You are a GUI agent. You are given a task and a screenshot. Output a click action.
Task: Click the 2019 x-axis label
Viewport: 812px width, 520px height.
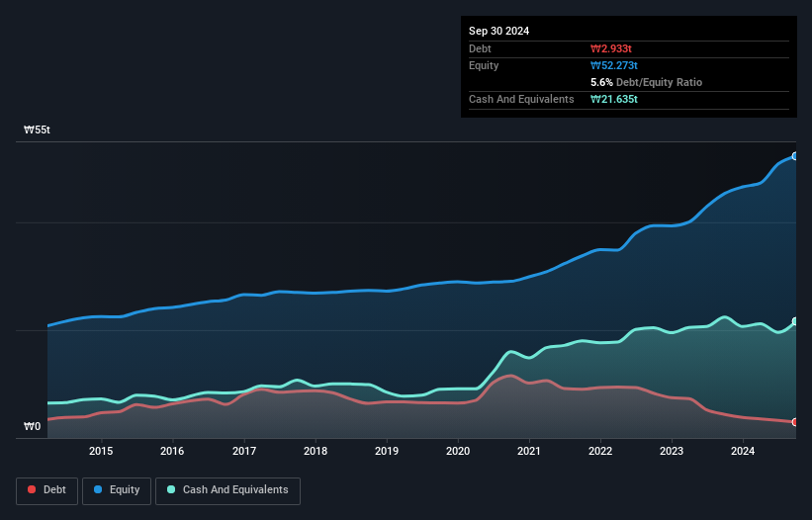pos(387,451)
